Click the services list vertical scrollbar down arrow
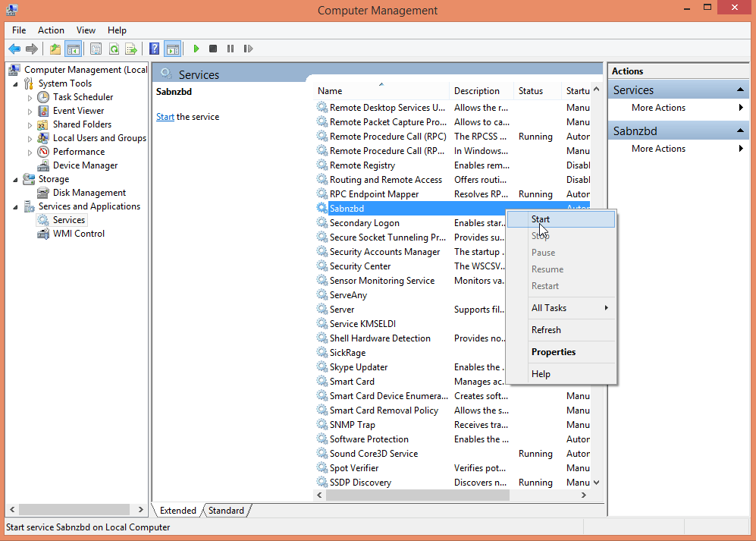The height and width of the screenshot is (541, 756). pyautogui.click(x=596, y=482)
